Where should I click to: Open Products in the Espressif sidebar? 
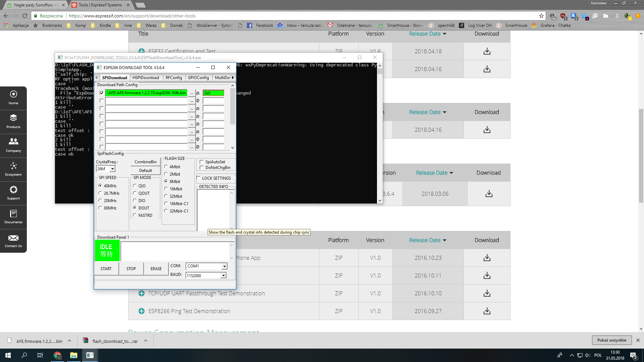(x=13, y=122)
